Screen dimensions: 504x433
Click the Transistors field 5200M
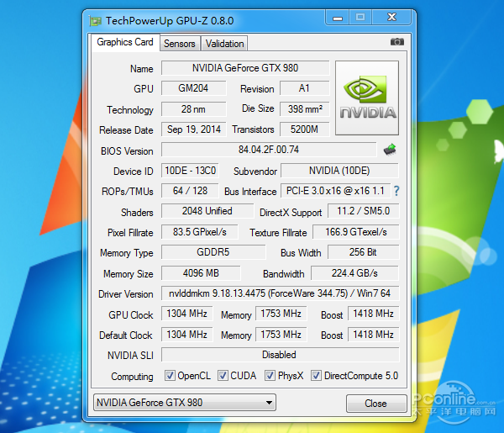tap(305, 129)
